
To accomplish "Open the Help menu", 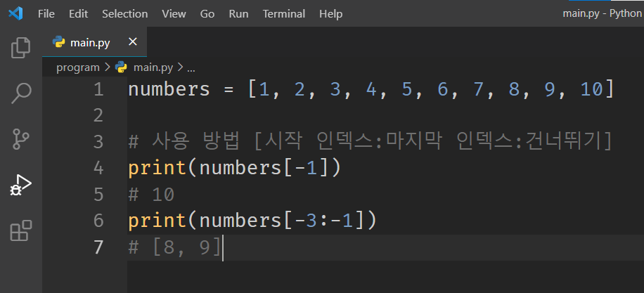I will (330, 14).
